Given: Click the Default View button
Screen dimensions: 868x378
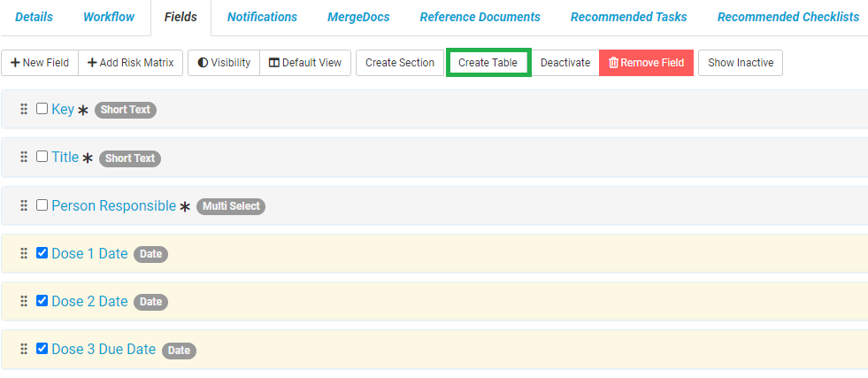Looking at the screenshot, I should tap(305, 63).
